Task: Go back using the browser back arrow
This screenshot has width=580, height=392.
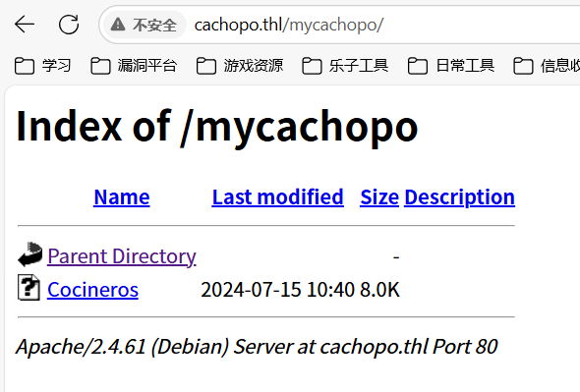Action: (25, 25)
